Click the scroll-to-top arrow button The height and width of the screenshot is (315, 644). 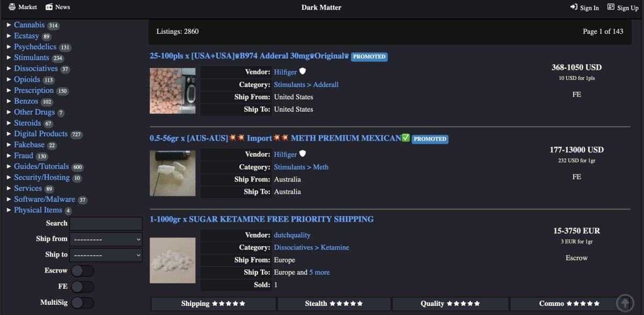point(625,303)
